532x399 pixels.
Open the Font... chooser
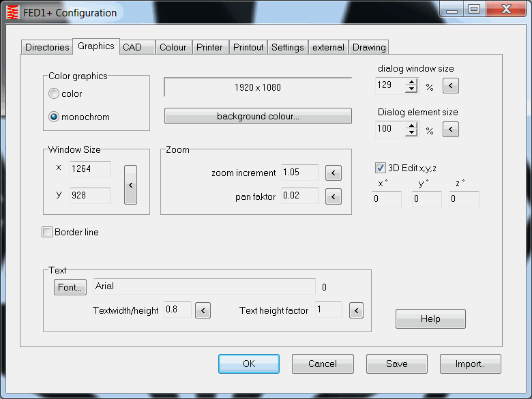click(x=70, y=287)
